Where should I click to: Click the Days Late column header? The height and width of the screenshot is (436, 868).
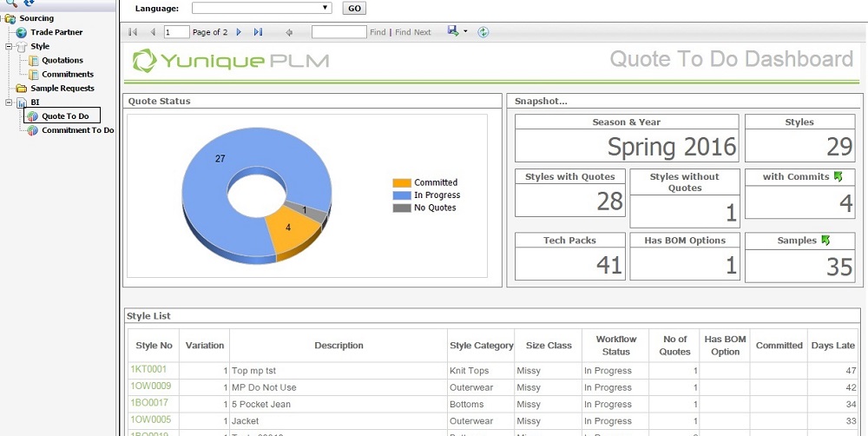[833, 345]
